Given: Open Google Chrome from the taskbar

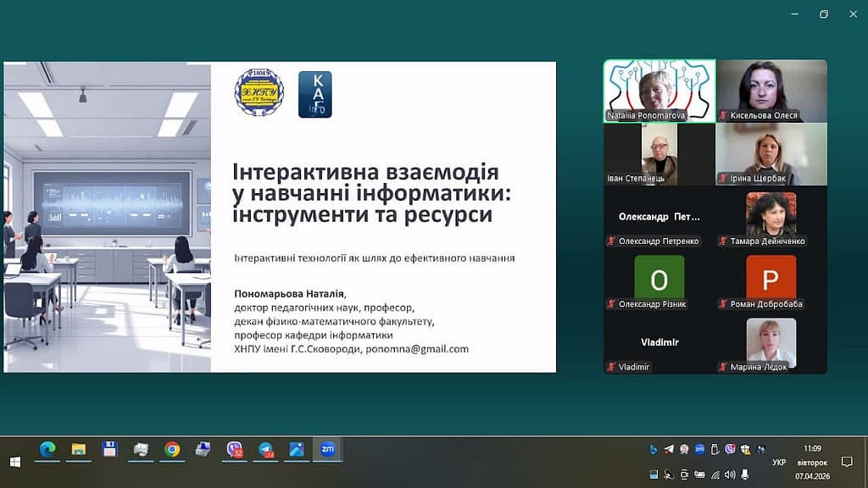Looking at the screenshot, I should (172, 450).
